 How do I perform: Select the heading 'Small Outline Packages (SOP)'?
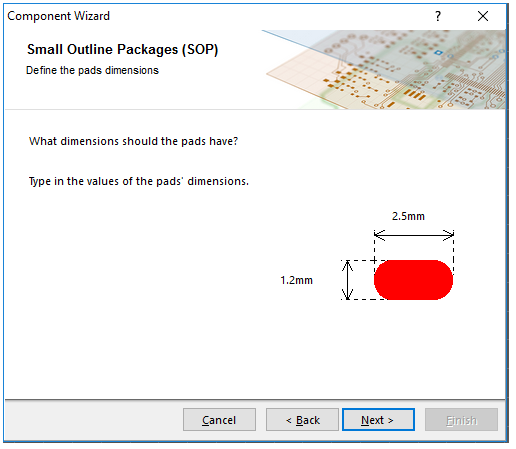tap(123, 49)
